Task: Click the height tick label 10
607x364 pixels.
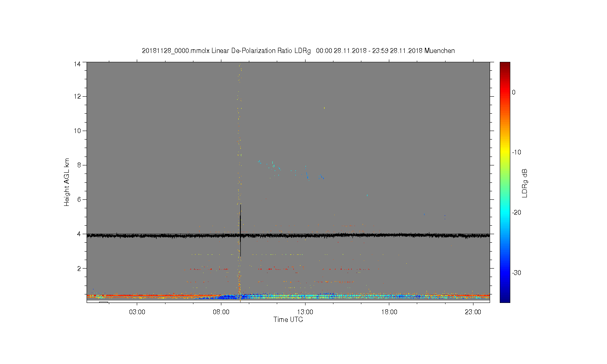Action: (77, 131)
